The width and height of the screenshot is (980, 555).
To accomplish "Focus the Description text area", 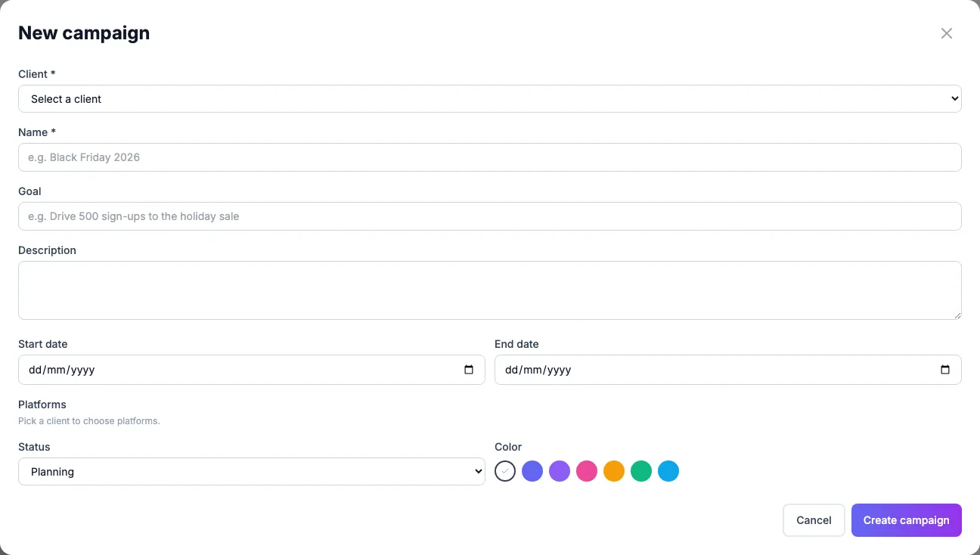I will pyautogui.click(x=490, y=290).
